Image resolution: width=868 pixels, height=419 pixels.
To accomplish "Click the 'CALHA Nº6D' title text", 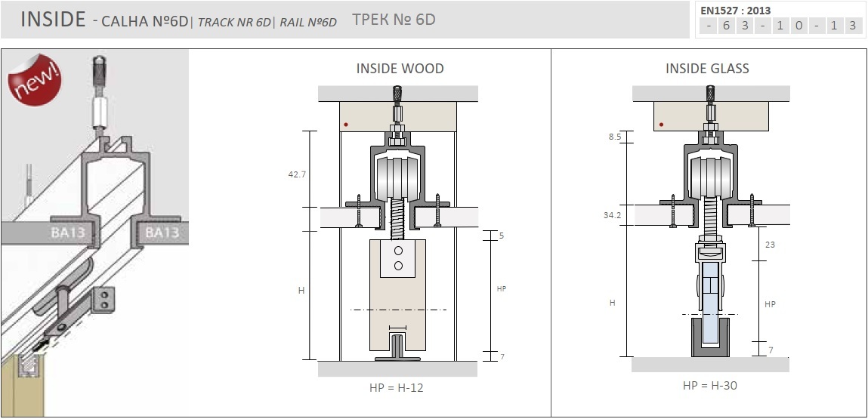I will [145, 22].
